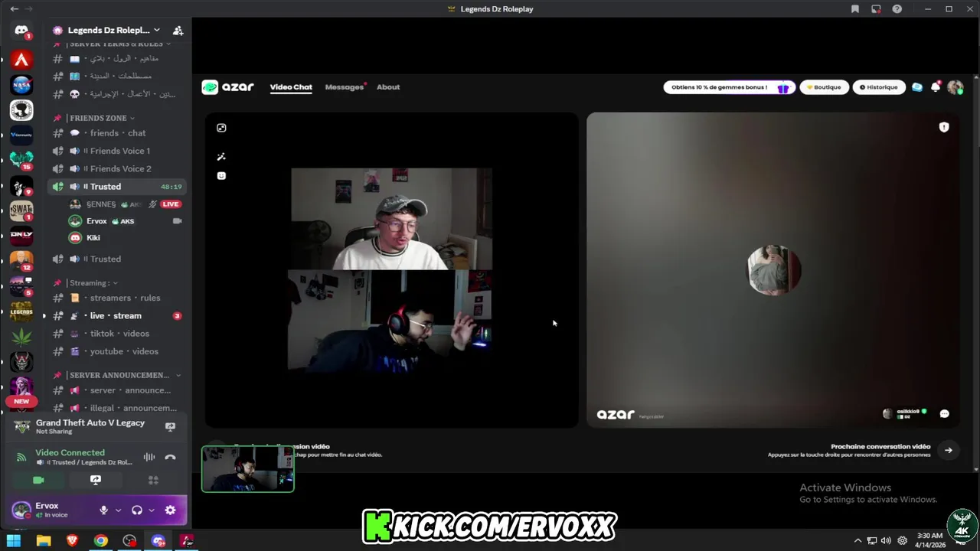Viewport: 980px width, 551px height.
Task: Click the partner's circular profile picture
Action: click(x=774, y=270)
